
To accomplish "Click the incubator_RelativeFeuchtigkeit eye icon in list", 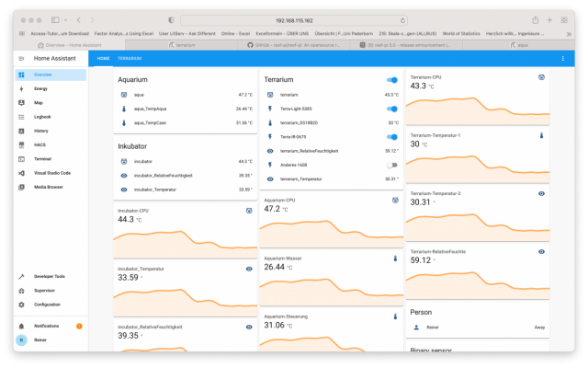I will [x=124, y=176].
